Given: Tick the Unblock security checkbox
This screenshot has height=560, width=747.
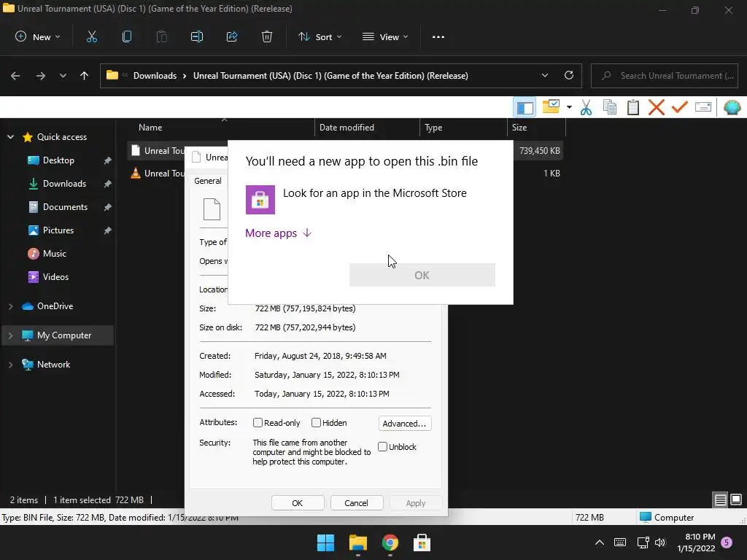Looking at the screenshot, I should [x=382, y=447].
